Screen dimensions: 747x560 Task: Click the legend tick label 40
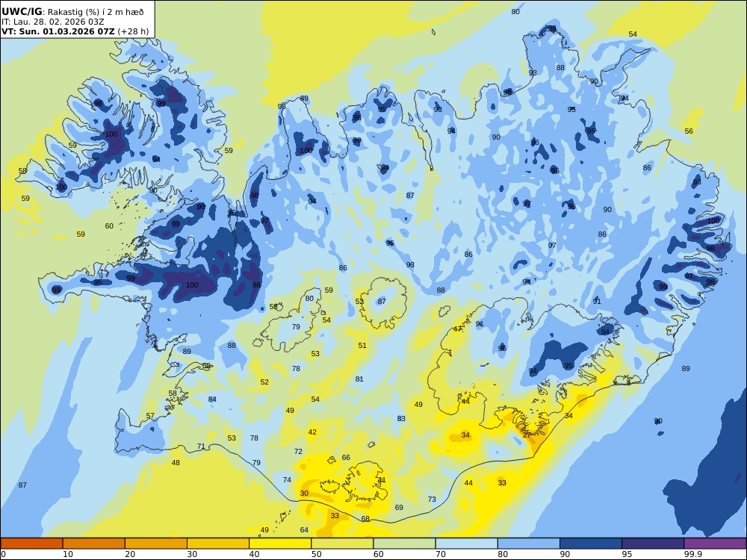coord(255,554)
